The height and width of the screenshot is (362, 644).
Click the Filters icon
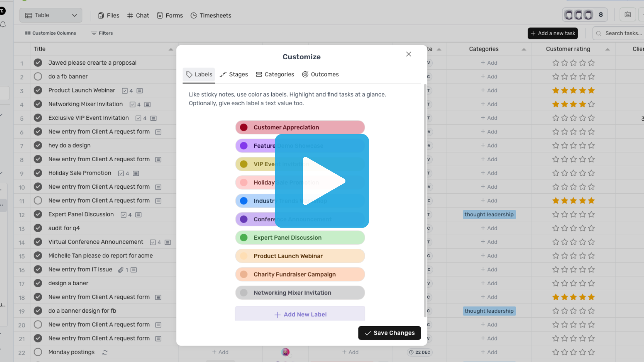pyautogui.click(x=94, y=33)
